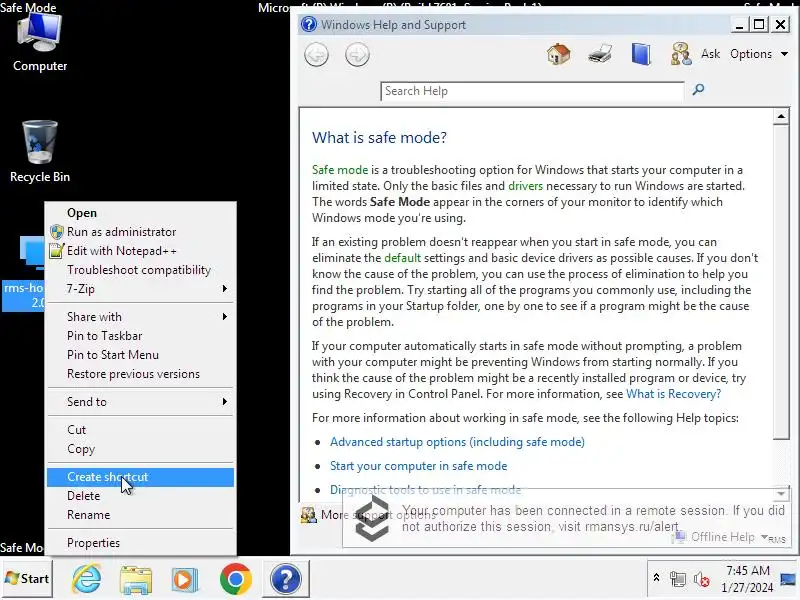Click the muted volume tray icon

pyautogui.click(x=701, y=579)
